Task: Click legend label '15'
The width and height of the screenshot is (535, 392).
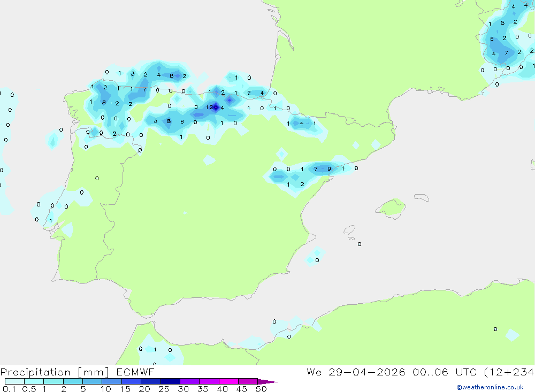Action: coord(125,389)
